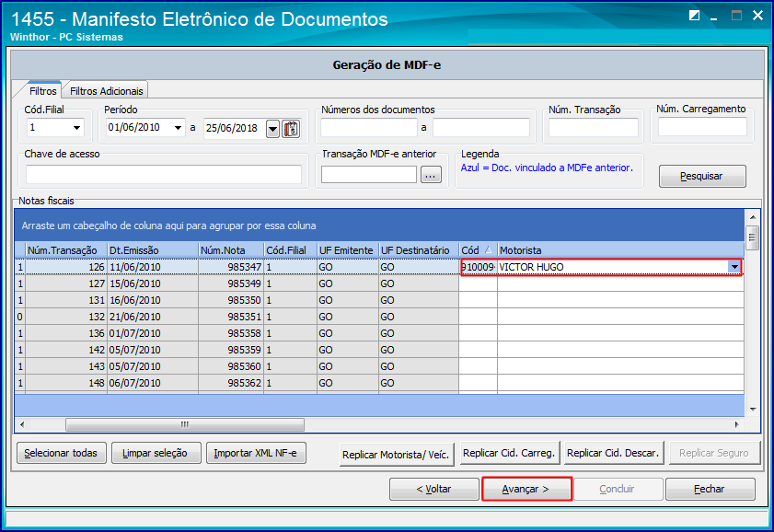Click Núm.Transação column header
The width and height of the screenshot is (774, 532).
click(x=66, y=250)
